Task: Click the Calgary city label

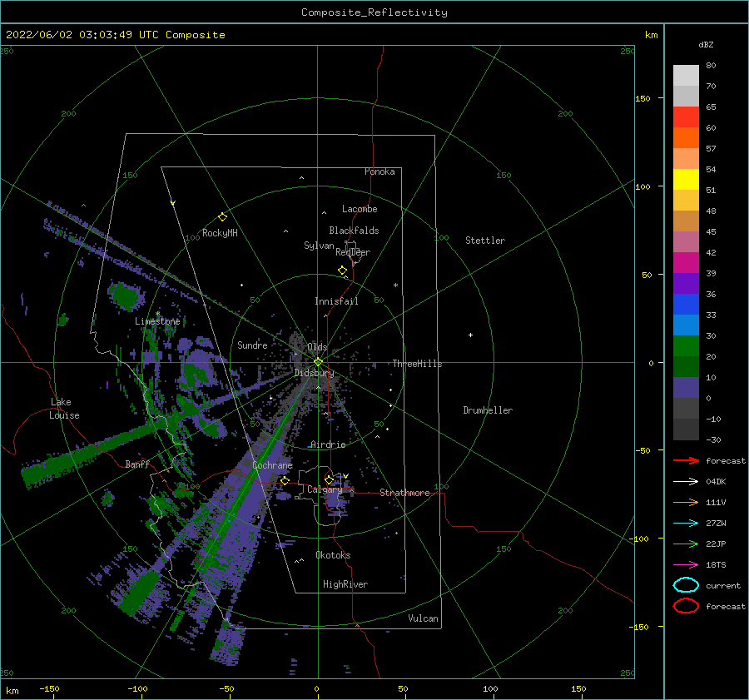Action: (325, 489)
